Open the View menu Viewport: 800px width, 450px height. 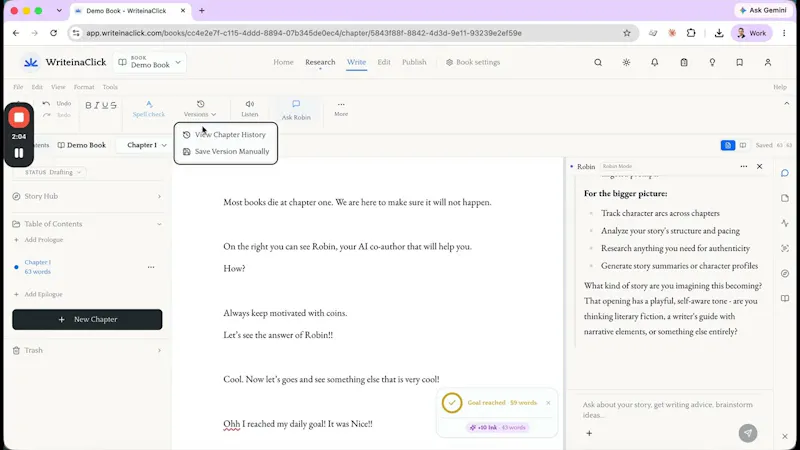click(x=58, y=87)
